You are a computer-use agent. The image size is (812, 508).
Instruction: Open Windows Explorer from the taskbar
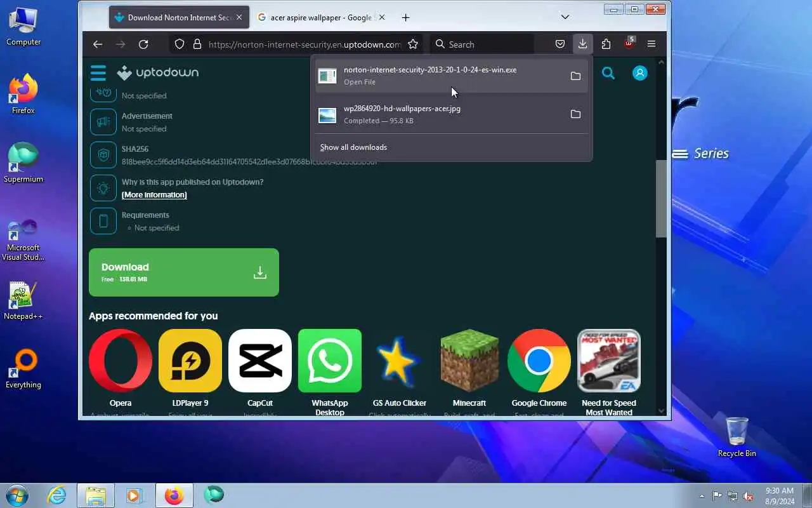[x=96, y=495]
